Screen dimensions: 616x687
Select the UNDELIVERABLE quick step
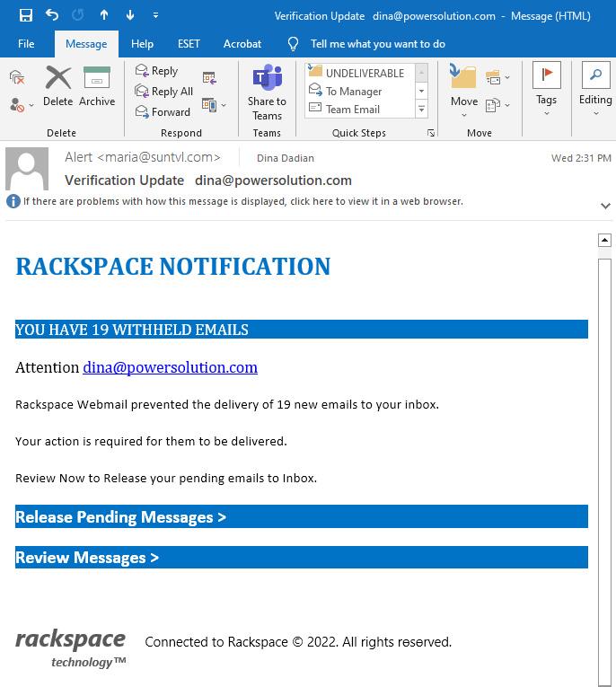point(360,73)
